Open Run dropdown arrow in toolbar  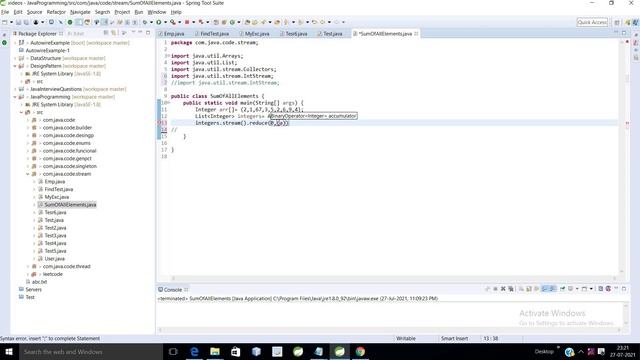click(x=165, y=22)
